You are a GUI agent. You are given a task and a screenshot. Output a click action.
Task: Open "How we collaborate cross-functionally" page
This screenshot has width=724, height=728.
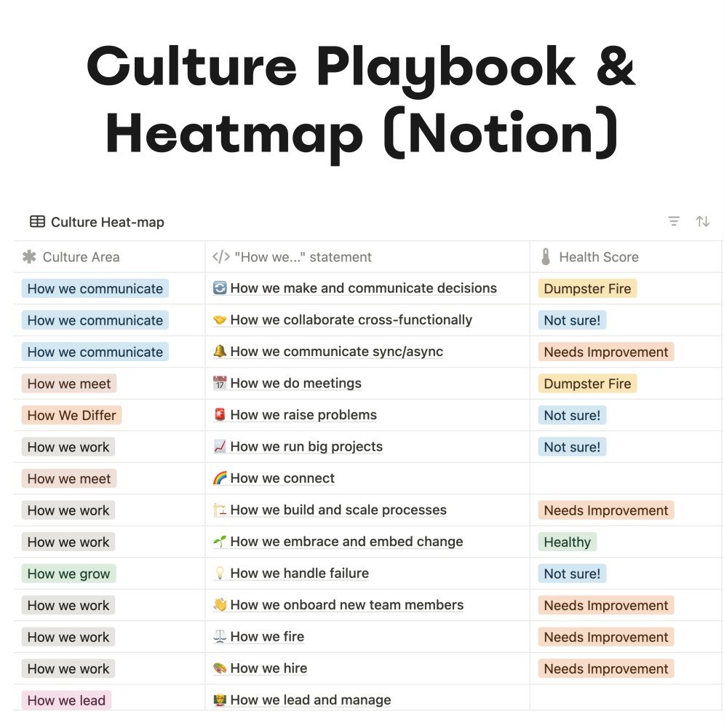click(x=351, y=320)
